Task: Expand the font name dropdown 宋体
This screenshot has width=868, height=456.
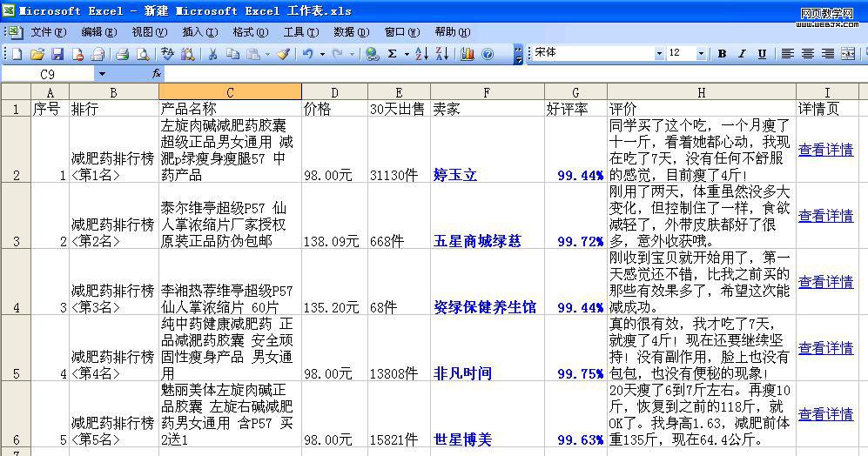Action: 659,54
